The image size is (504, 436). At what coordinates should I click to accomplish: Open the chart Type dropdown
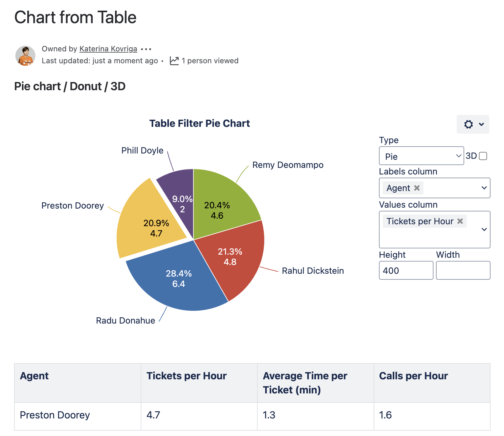pyautogui.click(x=421, y=156)
